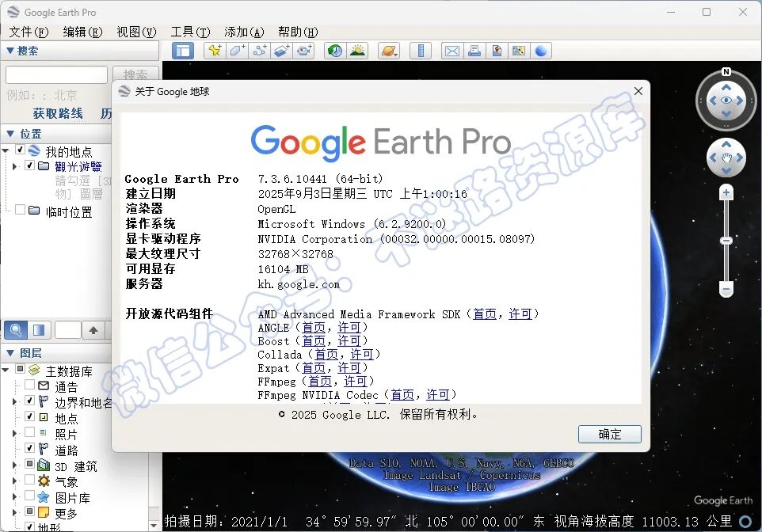Enable the 通告 layer checkbox
The width and height of the screenshot is (762, 532).
click(29, 385)
